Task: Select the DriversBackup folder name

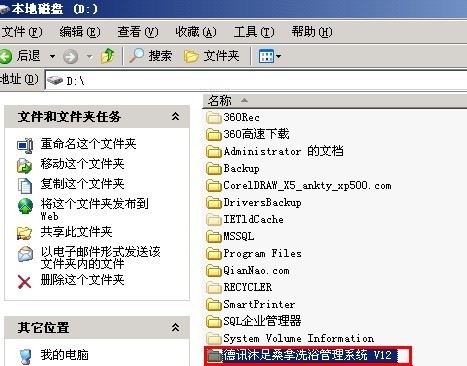Action: point(262,202)
